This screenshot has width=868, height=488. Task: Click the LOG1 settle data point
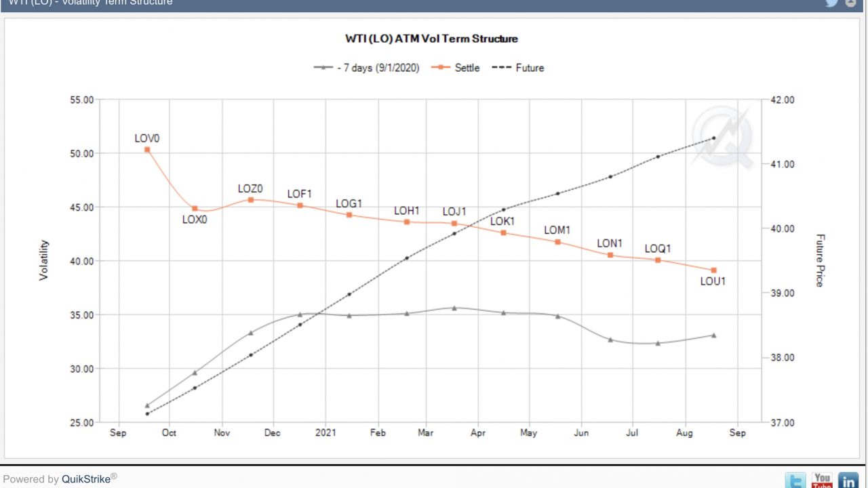pos(349,215)
